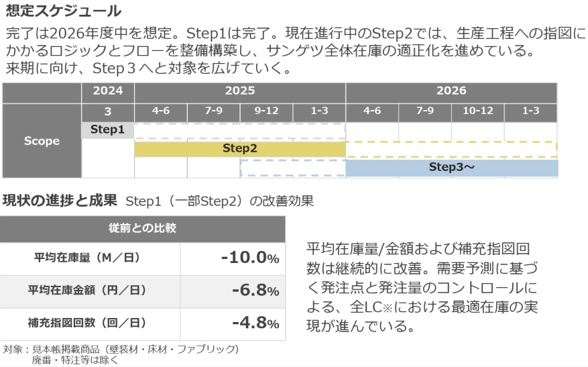Click the 現状の進捗と成果 heading
Image resolution: width=588 pixels, height=367 pixels.
[60, 201]
